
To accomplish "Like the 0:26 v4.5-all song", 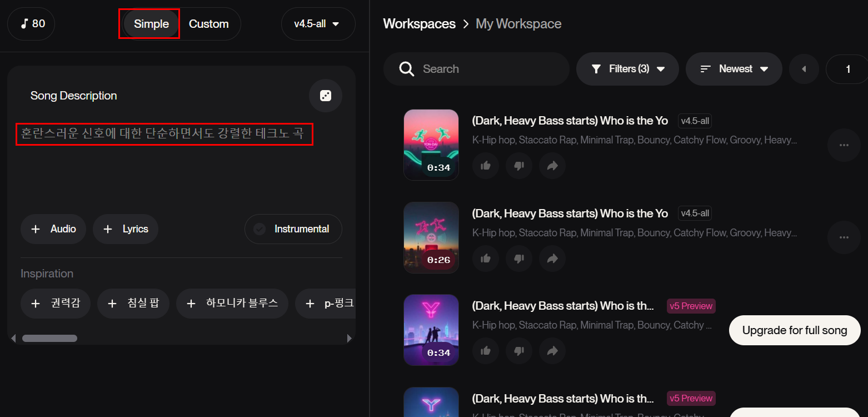I will pos(486,259).
